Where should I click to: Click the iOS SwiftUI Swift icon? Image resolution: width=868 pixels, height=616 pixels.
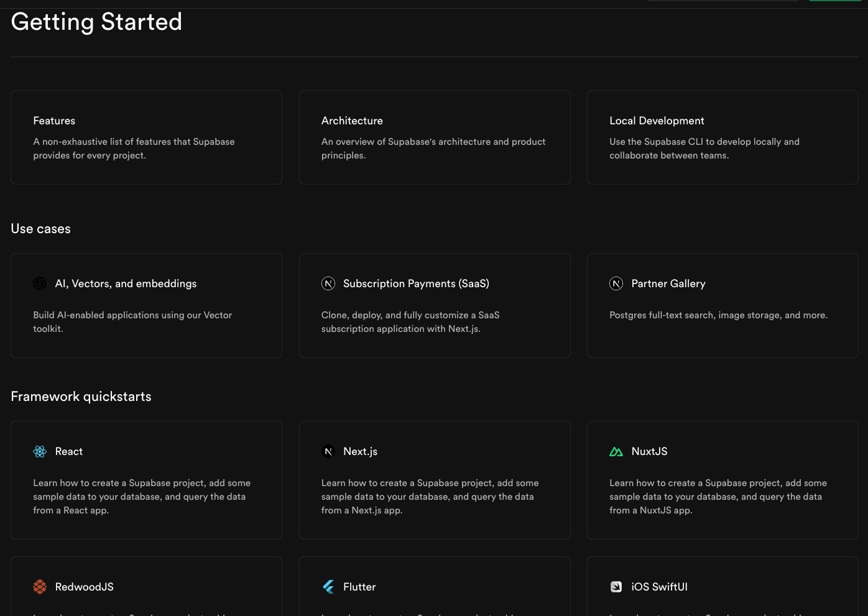click(x=616, y=587)
